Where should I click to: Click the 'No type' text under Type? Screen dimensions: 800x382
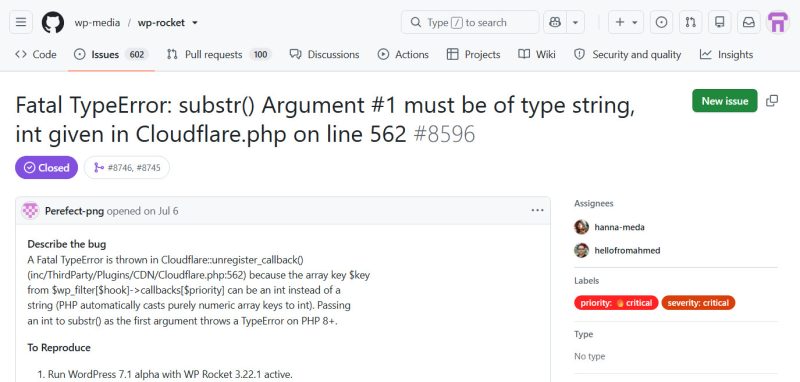coord(590,356)
